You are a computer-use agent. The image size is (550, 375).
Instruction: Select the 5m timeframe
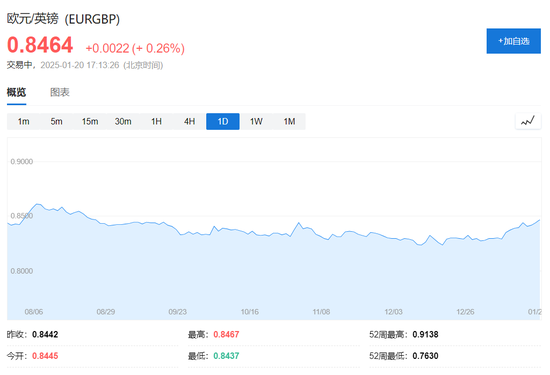click(56, 121)
